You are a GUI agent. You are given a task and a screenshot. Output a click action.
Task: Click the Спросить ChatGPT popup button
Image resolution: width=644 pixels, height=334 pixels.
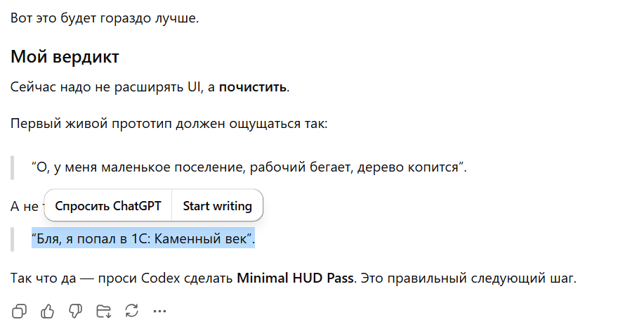click(x=108, y=205)
